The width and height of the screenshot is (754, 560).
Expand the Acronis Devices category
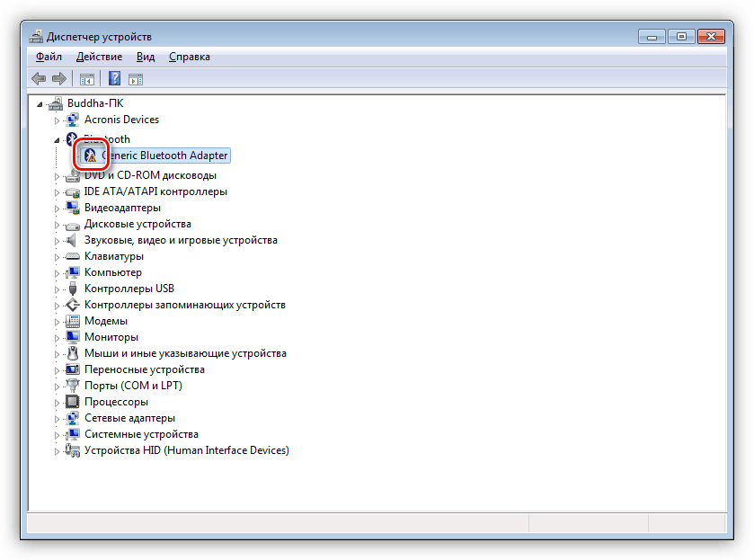pos(57,120)
